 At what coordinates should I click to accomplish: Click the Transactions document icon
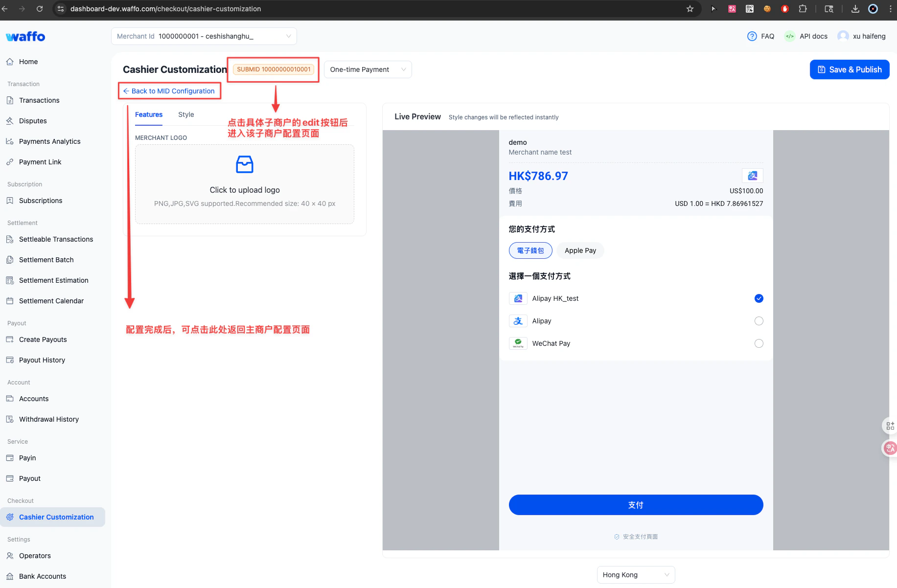[x=10, y=100]
